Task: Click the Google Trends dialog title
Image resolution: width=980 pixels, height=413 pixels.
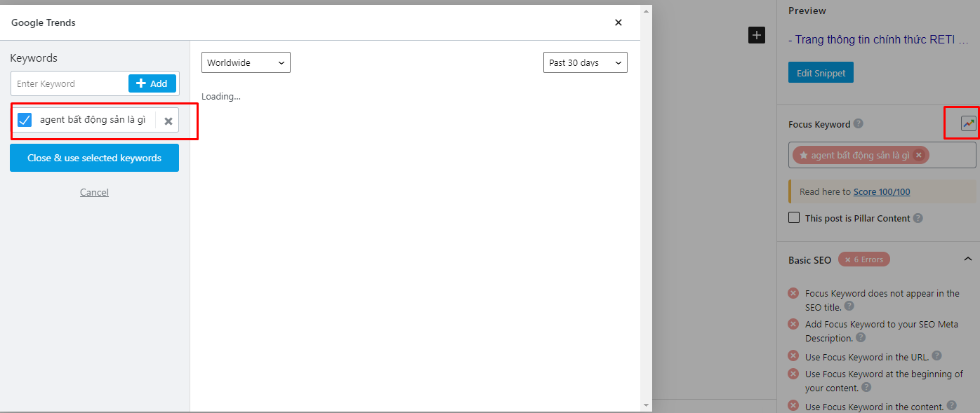Action: click(44, 22)
